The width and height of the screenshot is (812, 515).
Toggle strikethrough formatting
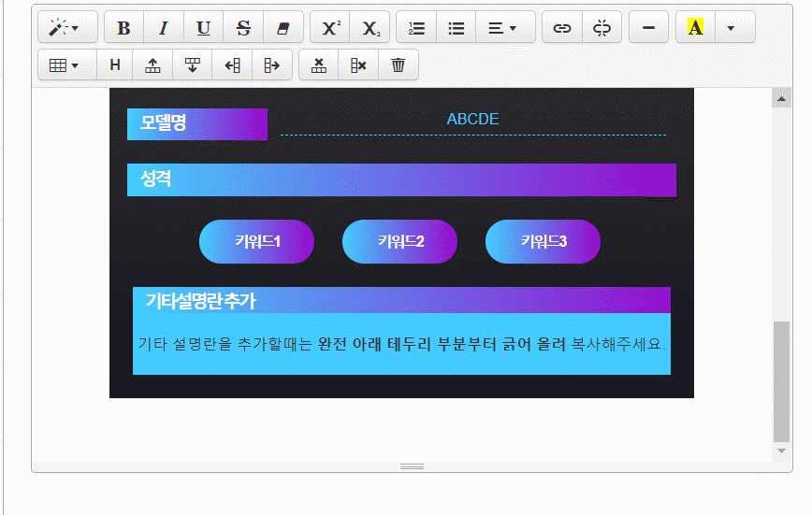243,27
